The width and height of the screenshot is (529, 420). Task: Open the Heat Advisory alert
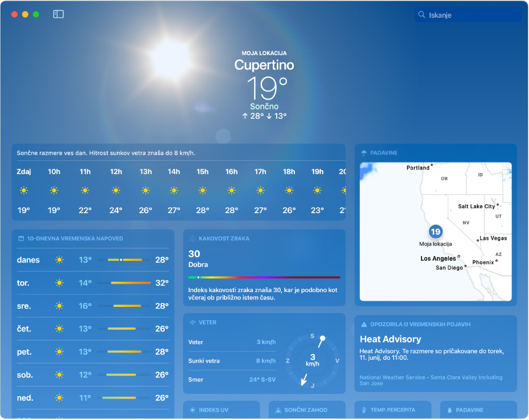[x=436, y=353]
